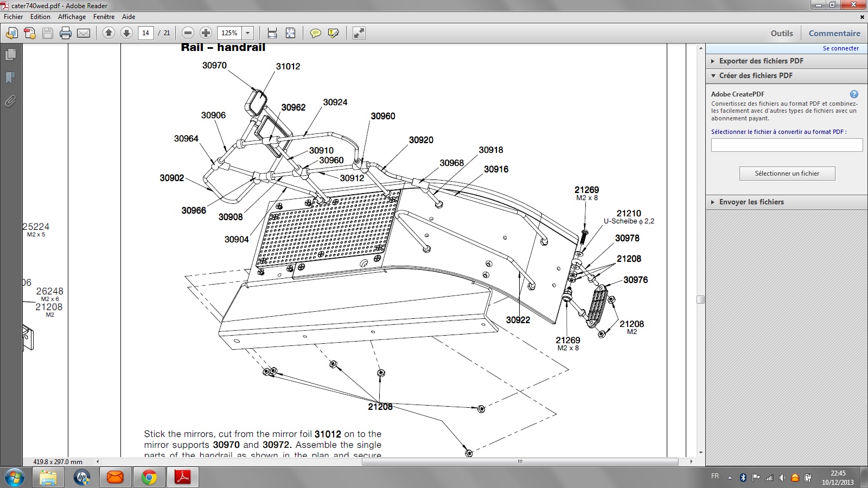The height and width of the screenshot is (488, 868).
Task: Add a sticky note comment
Action: tap(315, 33)
